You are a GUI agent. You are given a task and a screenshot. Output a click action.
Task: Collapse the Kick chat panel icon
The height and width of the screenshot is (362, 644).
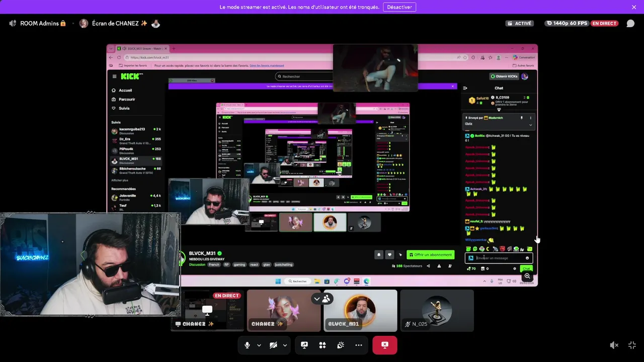coord(465,88)
